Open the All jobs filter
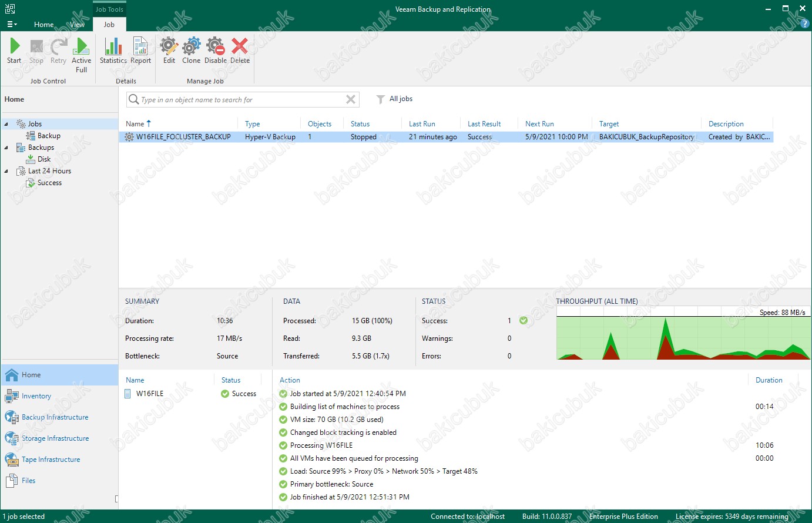The width and height of the screenshot is (812, 523). pyautogui.click(x=394, y=99)
